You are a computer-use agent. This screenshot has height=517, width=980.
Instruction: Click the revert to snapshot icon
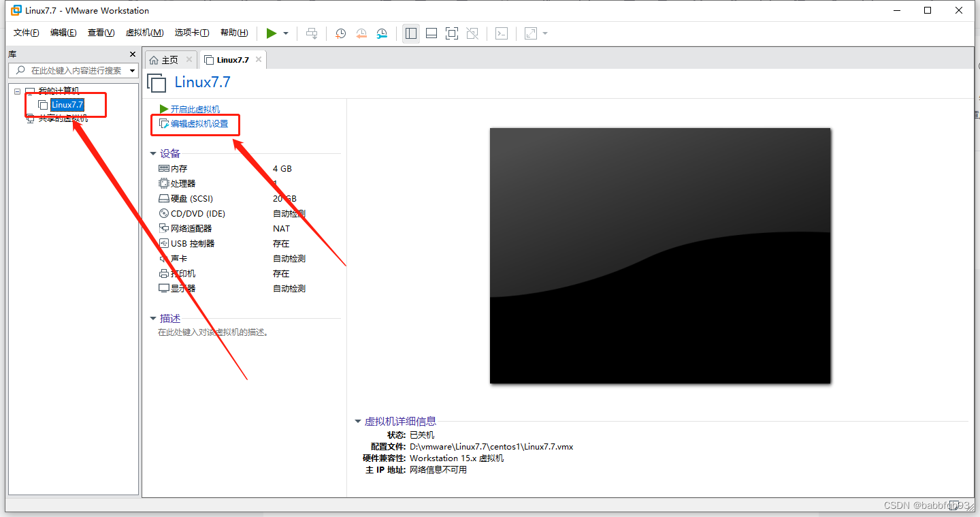361,33
